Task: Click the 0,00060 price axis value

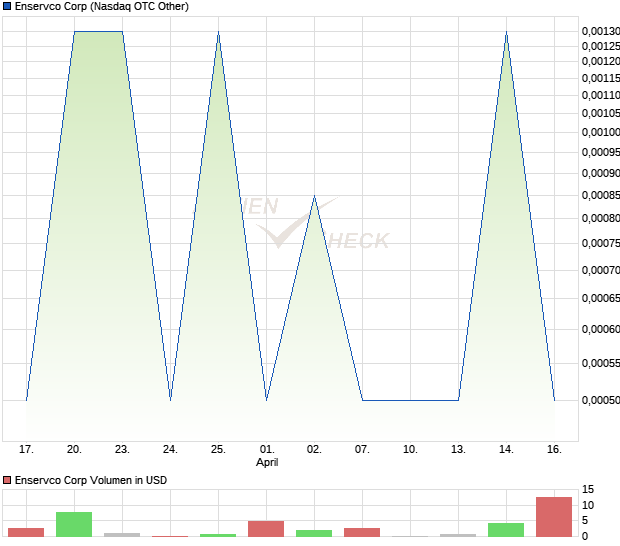Action: 601,329
